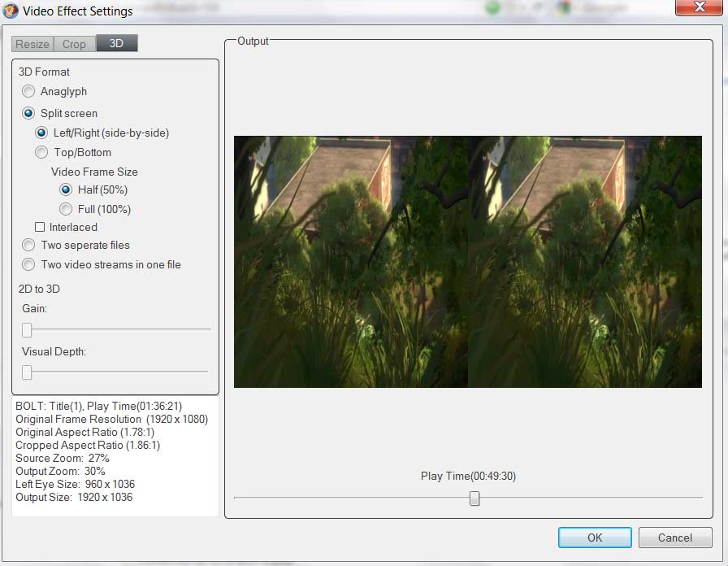The width and height of the screenshot is (728, 566).
Task: Click the Source Zoom: 27% line
Action: (63, 458)
